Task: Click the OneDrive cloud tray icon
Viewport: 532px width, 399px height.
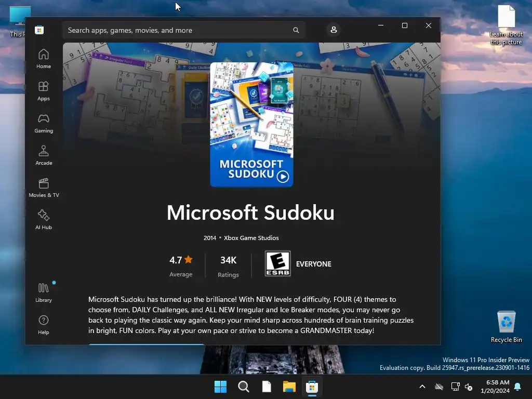Action: pos(439,387)
